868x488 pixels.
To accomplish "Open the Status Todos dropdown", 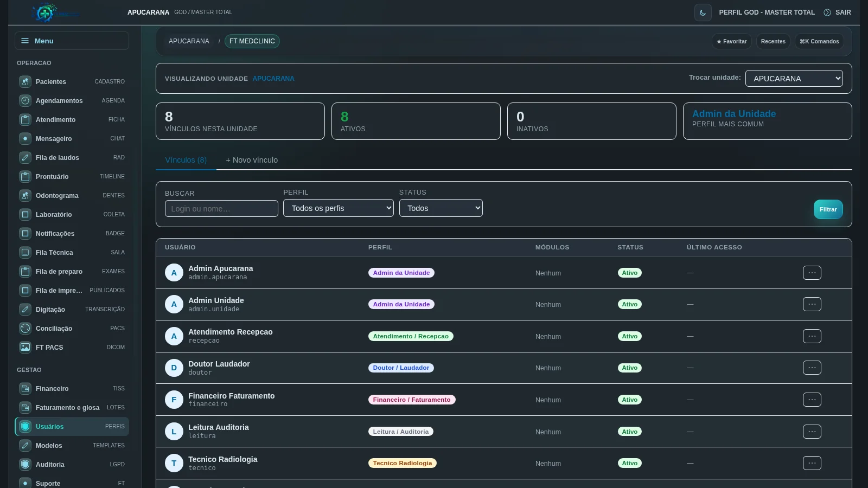I will click(x=441, y=208).
